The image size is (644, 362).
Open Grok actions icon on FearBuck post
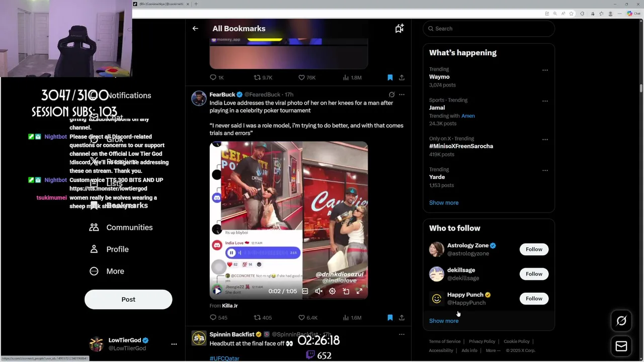pos(391,95)
